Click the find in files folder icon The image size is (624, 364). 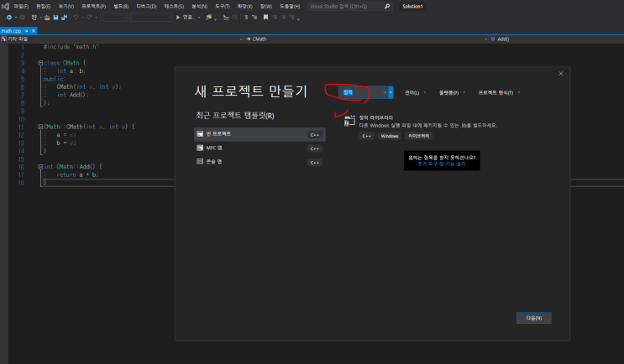tap(208, 18)
